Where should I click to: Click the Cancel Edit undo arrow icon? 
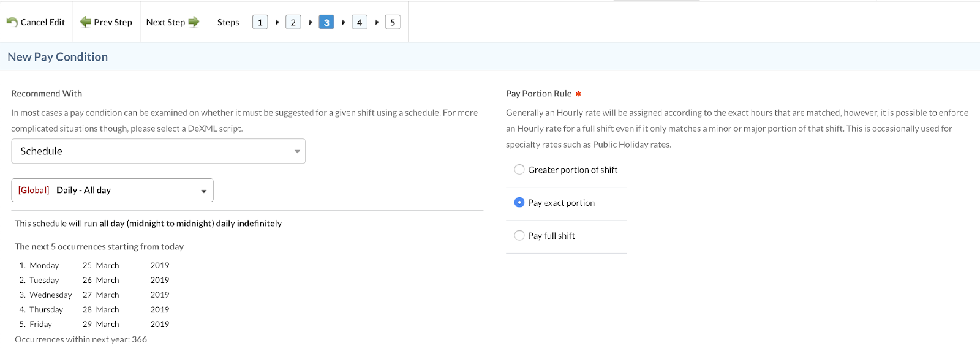(12, 22)
